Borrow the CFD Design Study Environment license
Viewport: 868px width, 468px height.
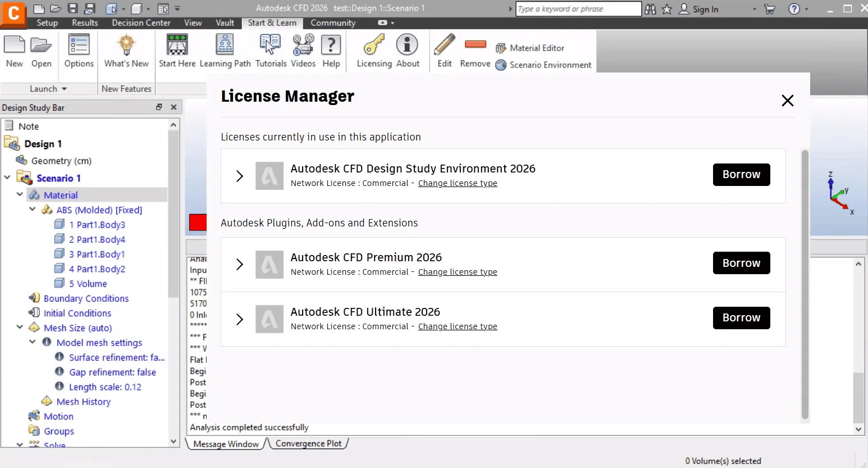(741, 175)
